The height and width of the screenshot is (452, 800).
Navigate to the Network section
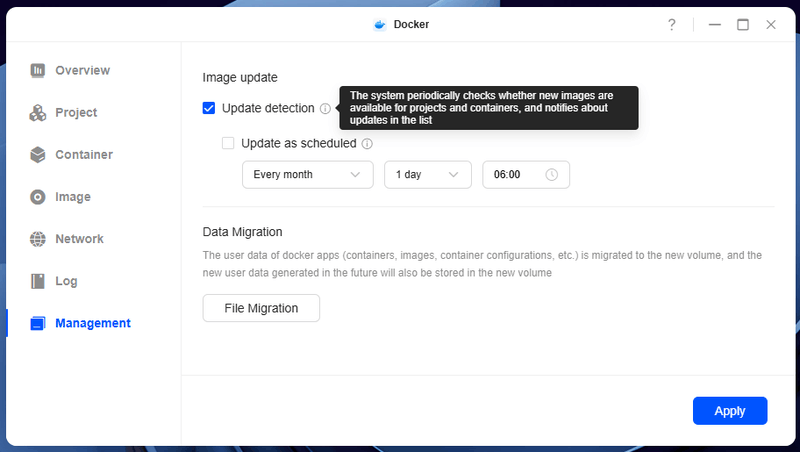[79, 239]
